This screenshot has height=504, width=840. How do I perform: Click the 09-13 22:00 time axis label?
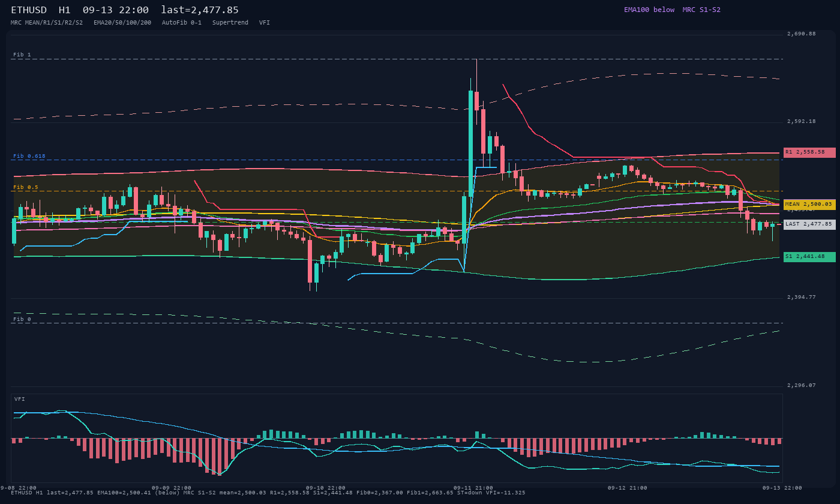point(782,488)
